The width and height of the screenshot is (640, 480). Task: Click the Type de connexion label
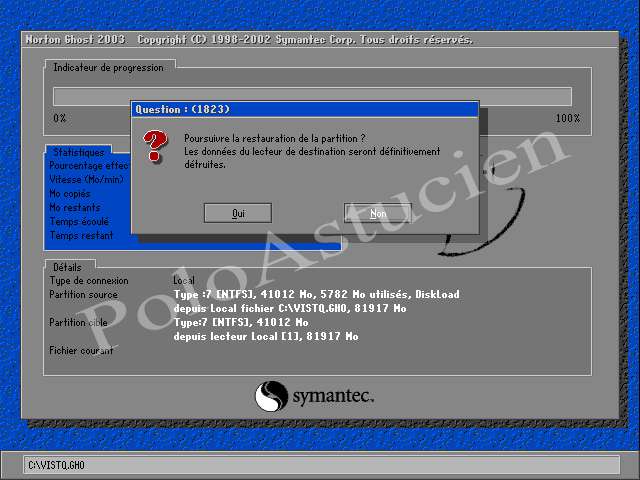89,281
